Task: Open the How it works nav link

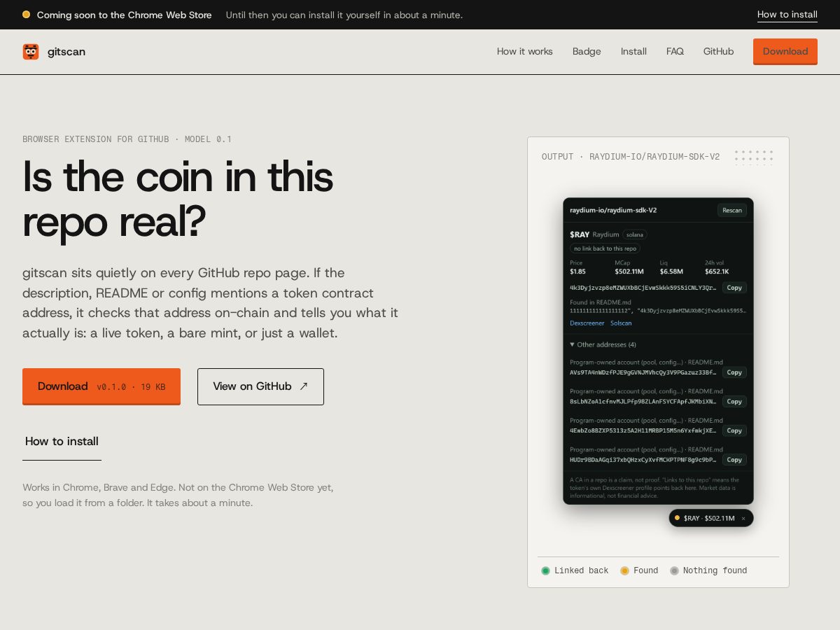Action: [x=525, y=52]
